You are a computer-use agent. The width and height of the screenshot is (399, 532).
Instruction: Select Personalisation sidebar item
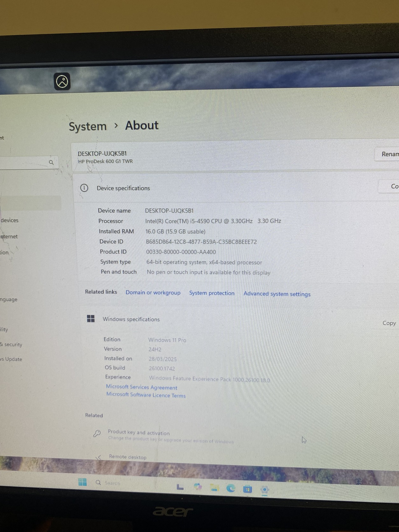click(x=5, y=252)
